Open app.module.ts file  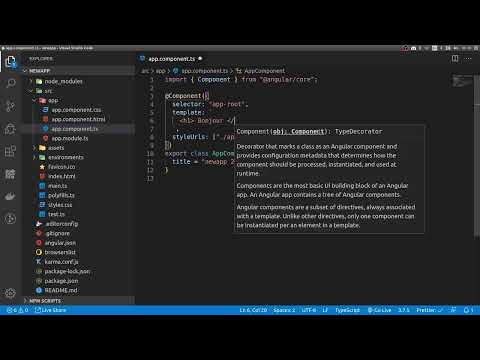70,138
